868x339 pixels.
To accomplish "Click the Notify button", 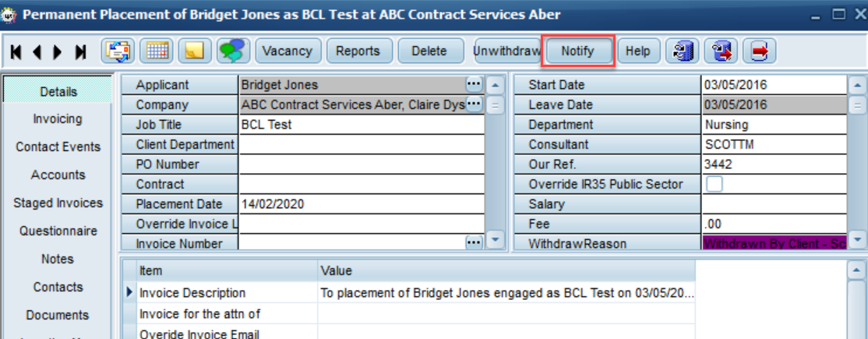I will [x=578, y=51].
